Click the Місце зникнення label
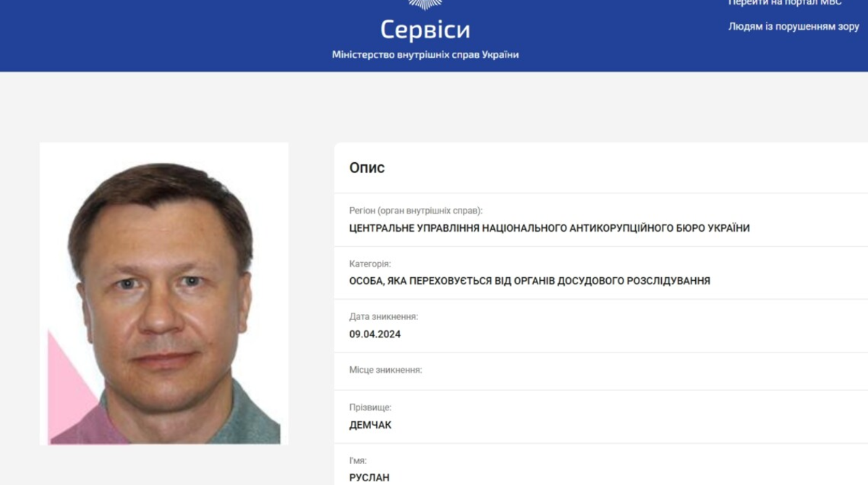 386,370
